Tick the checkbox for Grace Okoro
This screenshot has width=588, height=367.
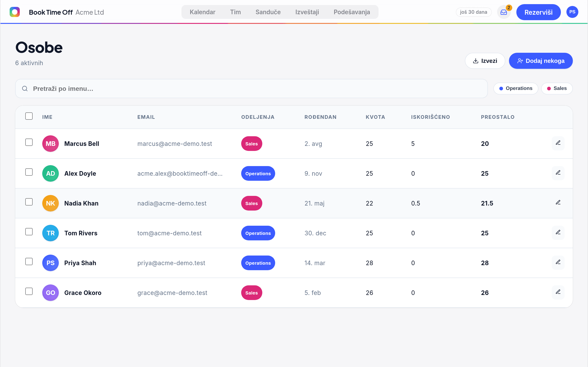tap(29, 292)
